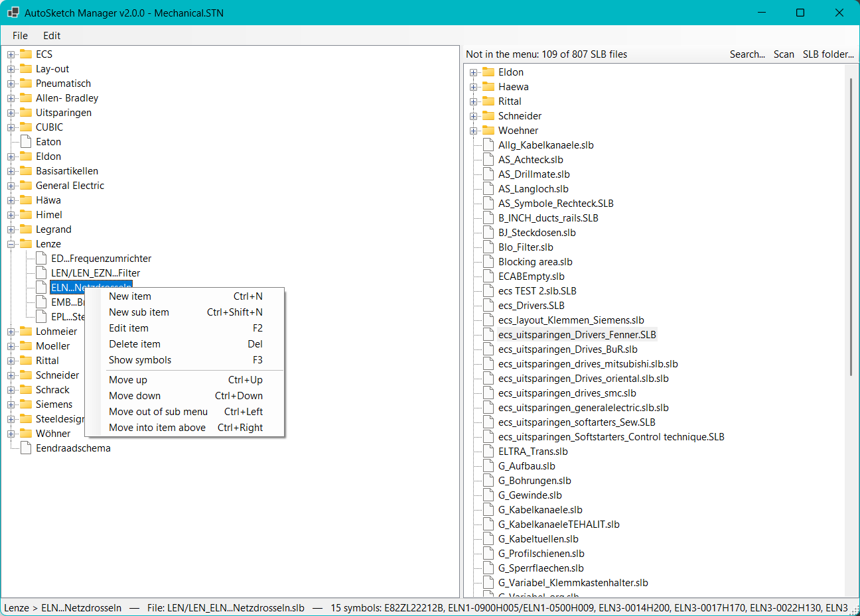Expand the Schneider node in SLB list
Screen dimensions: 860x616
pyautogui.click(x=473, y=116)
